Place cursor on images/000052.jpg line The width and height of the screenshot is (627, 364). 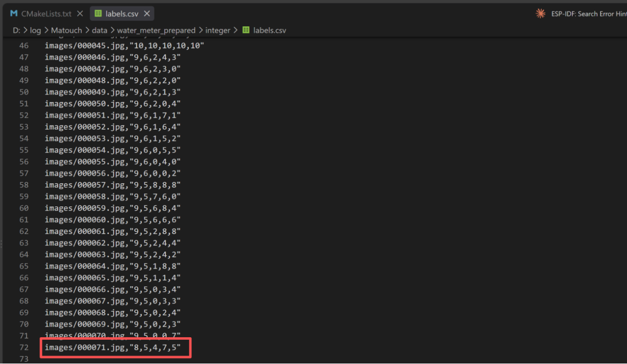(x=113, y=127)
